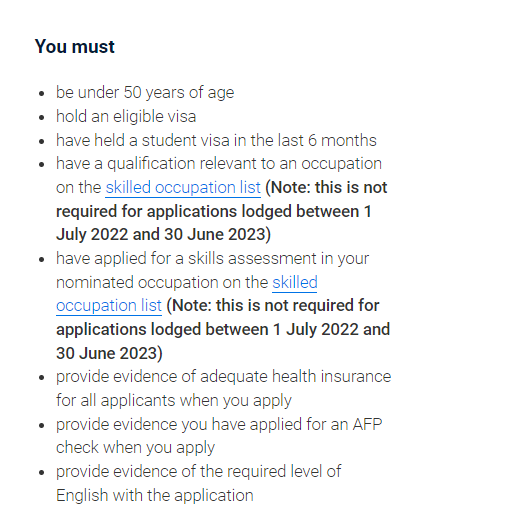The width and height of the screenshot is (505, 527).
Task: Click 'provide evidence of adequate health insurance' item
Action: tap(224, 376)
